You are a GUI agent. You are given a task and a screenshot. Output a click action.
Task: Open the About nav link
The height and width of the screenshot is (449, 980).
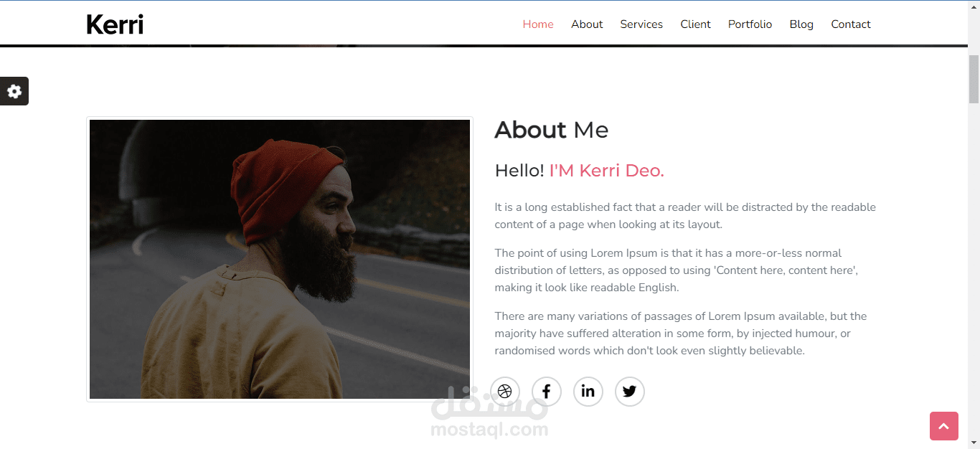tap(587, 24)
